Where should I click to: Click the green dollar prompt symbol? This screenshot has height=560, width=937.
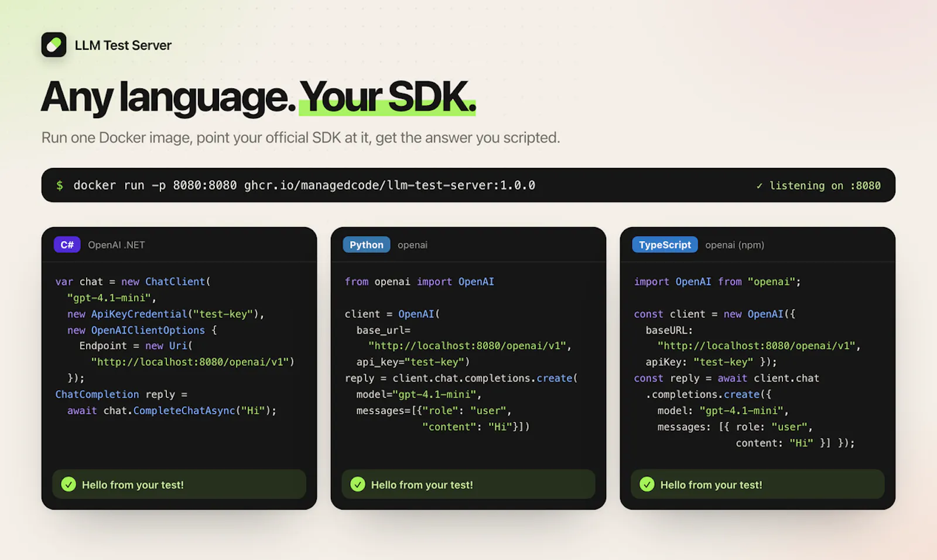60,185
